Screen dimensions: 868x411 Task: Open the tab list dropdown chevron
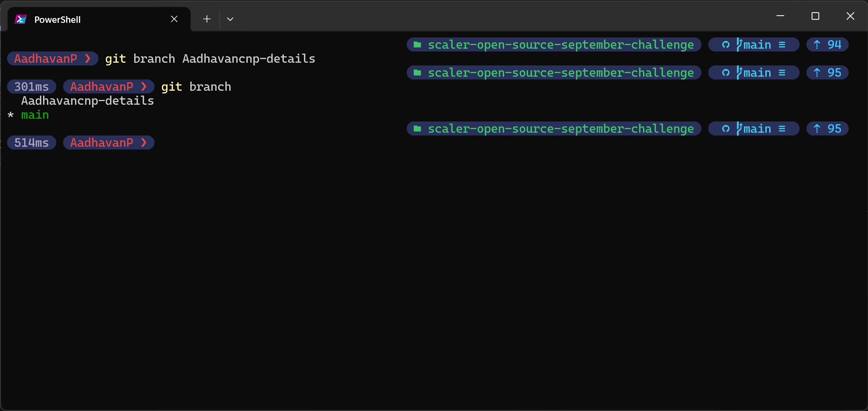coord(230,19)
